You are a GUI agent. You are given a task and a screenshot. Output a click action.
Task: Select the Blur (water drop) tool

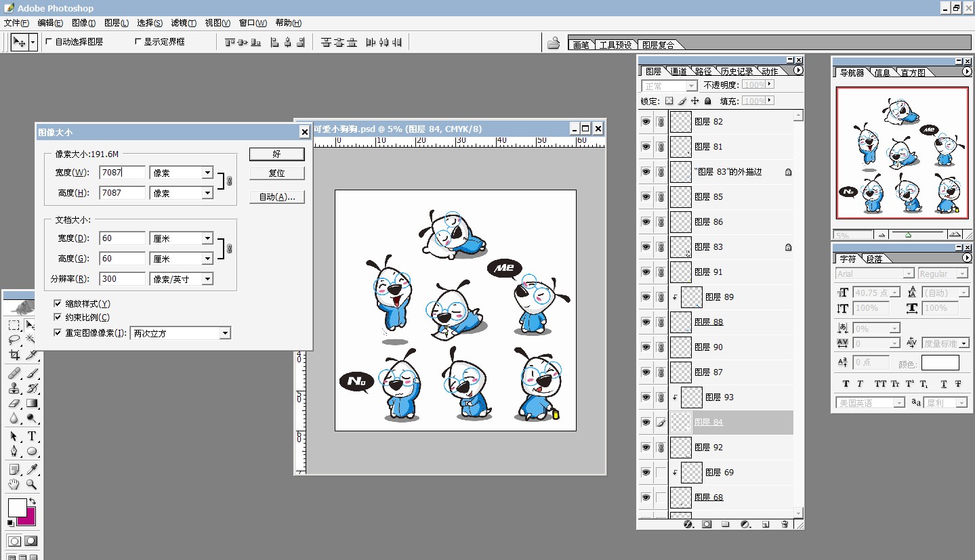pos(14,418)
